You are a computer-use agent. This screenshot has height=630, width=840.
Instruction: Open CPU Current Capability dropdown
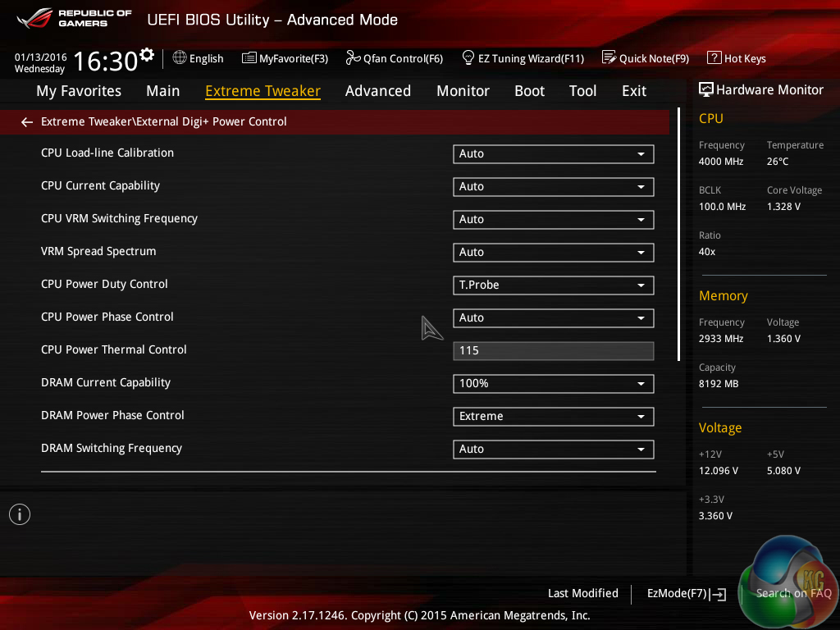pyautogui.click(x=554, y=186)
